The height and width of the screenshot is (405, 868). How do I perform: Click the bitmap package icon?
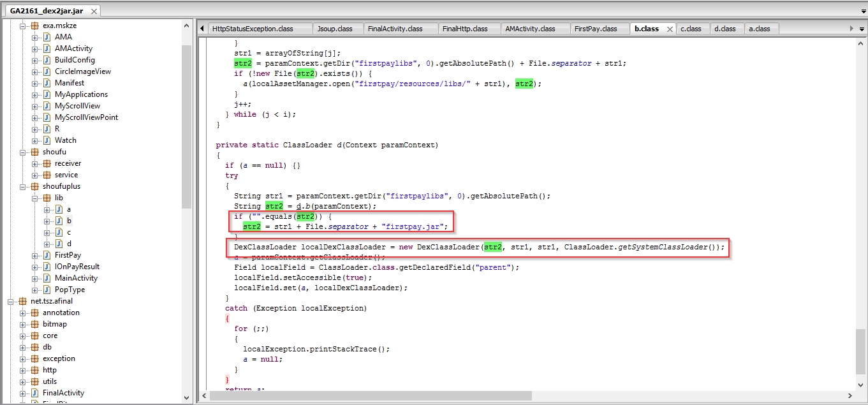[34, 324]
